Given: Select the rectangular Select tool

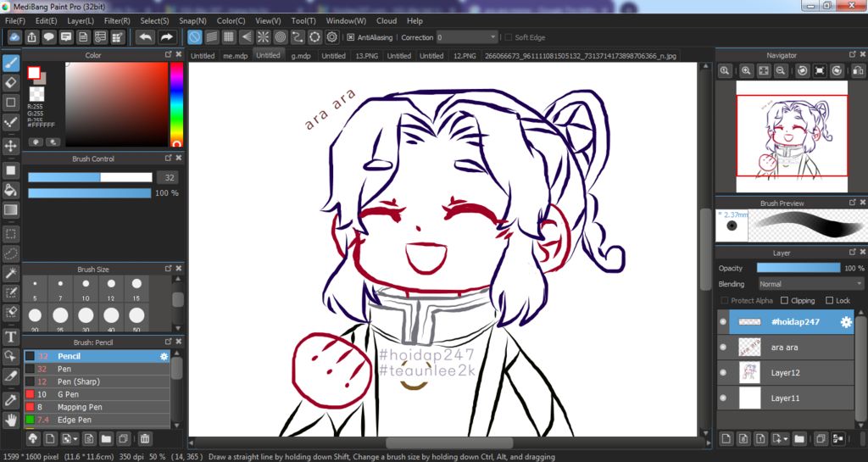Looking at the screenshot, I should pyautogui.click(x=10, y=234).
